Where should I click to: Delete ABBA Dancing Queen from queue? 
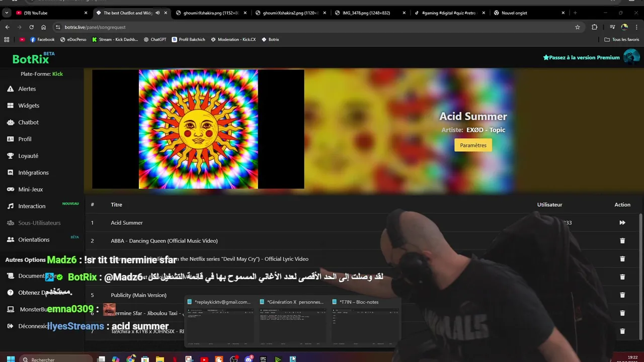pyautogui.click(x=622, y=241)
